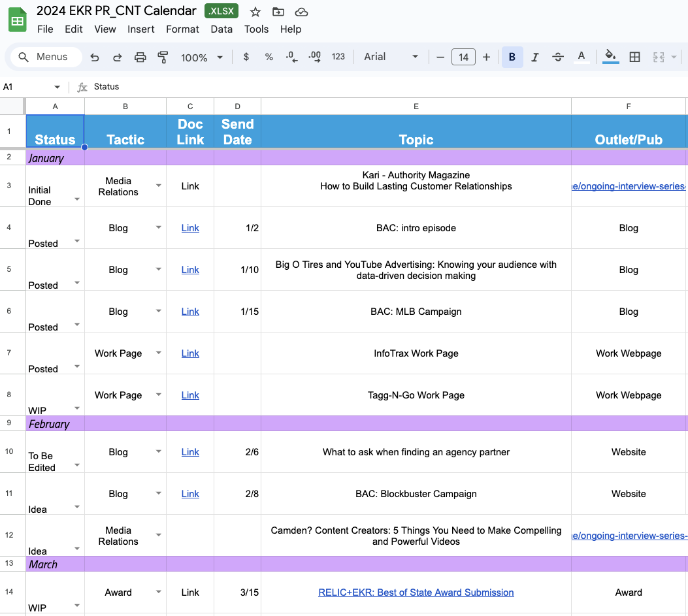
Task: Open the Data menu
Action: tap(221, 29)
